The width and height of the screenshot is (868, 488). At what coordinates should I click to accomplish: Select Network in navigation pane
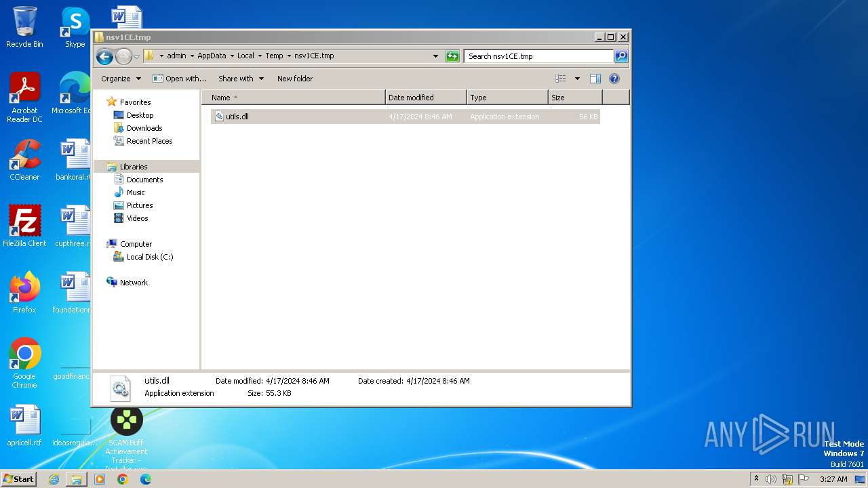pos(134,283)
